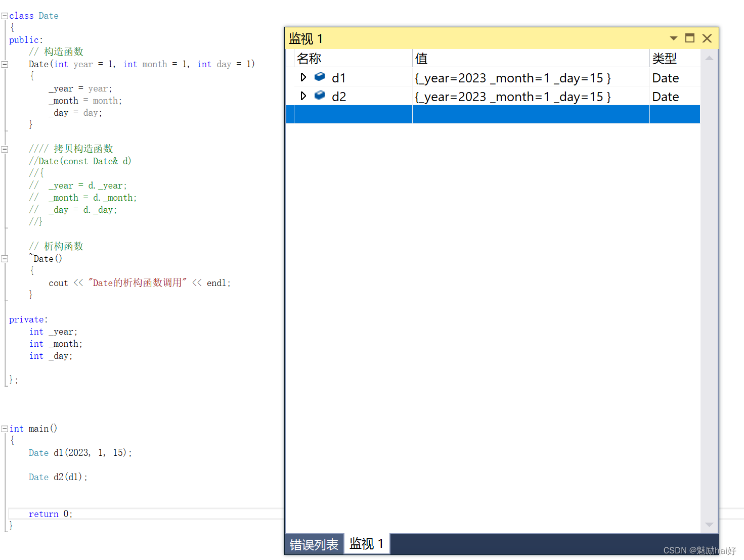Click the 'int _month;' member declaration
Viewport: 744px width, 560px height.
pyautogui.click(x=56, y=344)
